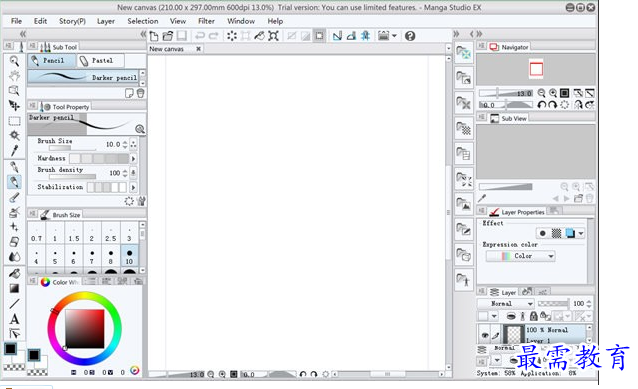Open effect options dropdown arrow
Screen dimensions: 638x389
click(581, 234)
